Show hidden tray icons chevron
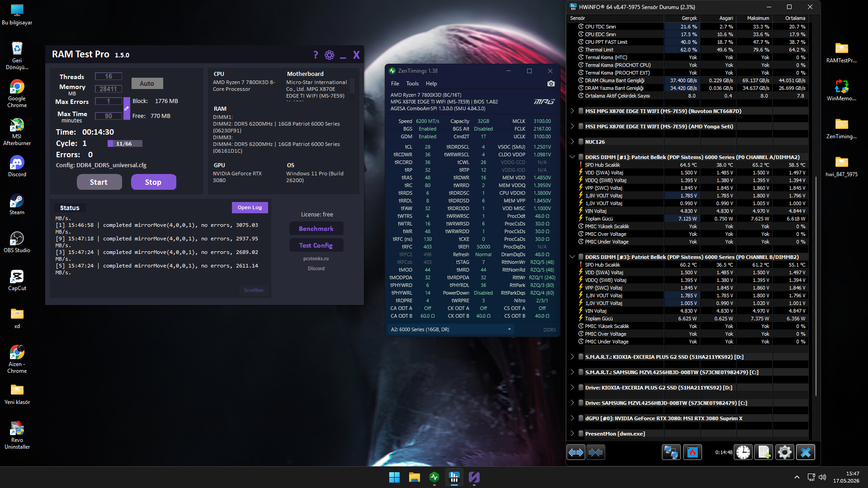The height and width of the screenshot is (488, 868). pyautogui.click(x=797, y=477)
